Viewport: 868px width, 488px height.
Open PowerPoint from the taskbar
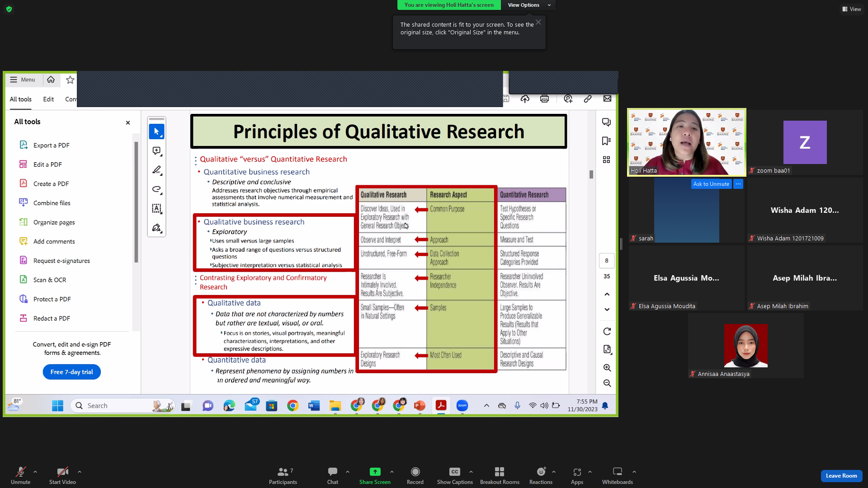coord(420,406)
